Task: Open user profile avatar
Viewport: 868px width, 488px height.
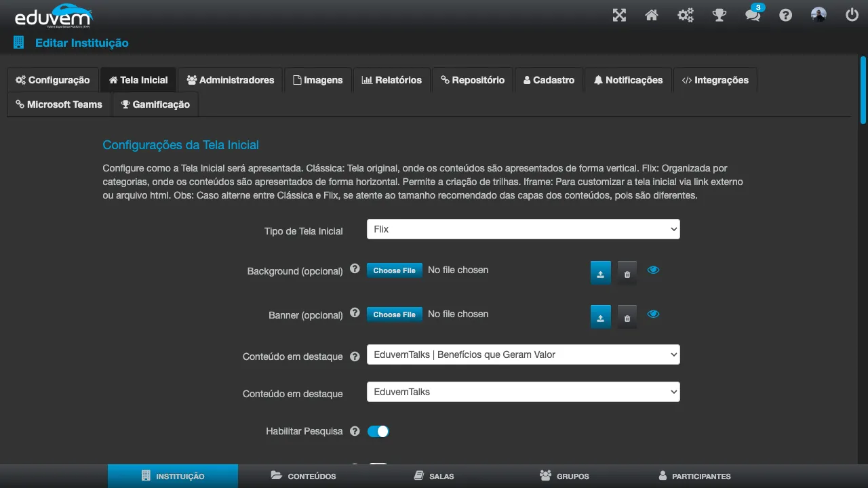Action: (819, 15)
